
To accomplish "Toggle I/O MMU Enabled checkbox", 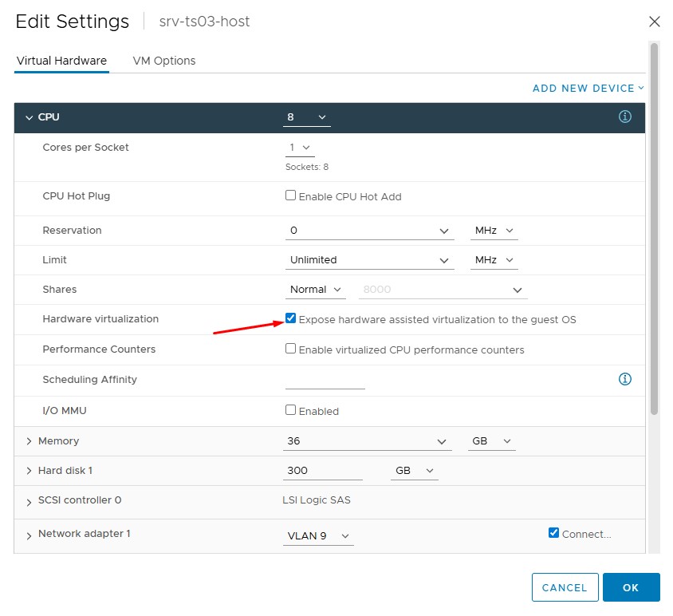I will click(291, 410).
